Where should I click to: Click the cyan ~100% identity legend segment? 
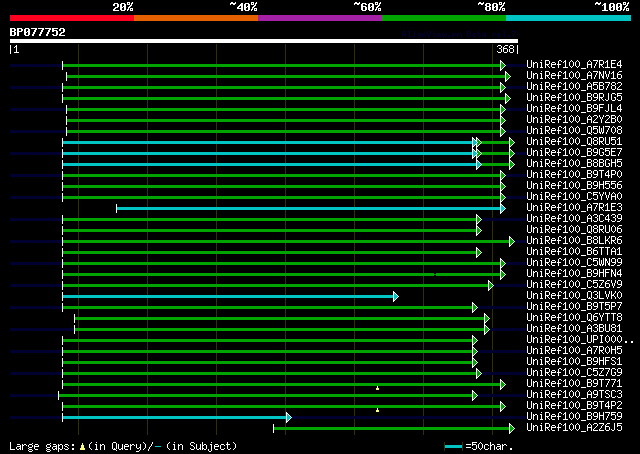569,18
